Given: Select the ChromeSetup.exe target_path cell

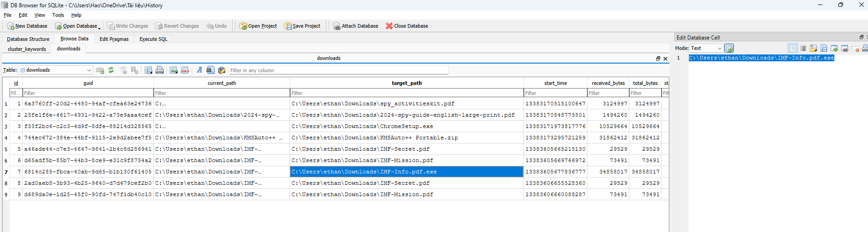Looking at the screenshot, I should click(407, 126).
